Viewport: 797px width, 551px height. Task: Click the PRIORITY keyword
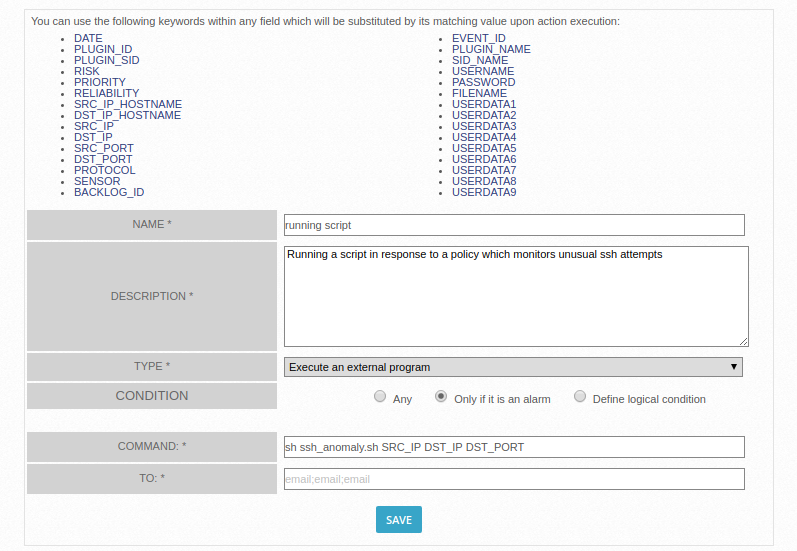pos(100,82)
